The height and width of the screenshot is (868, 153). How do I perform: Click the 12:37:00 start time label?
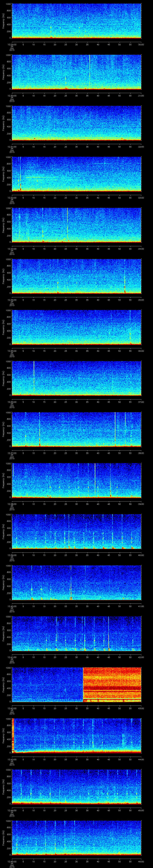(12, 453)
